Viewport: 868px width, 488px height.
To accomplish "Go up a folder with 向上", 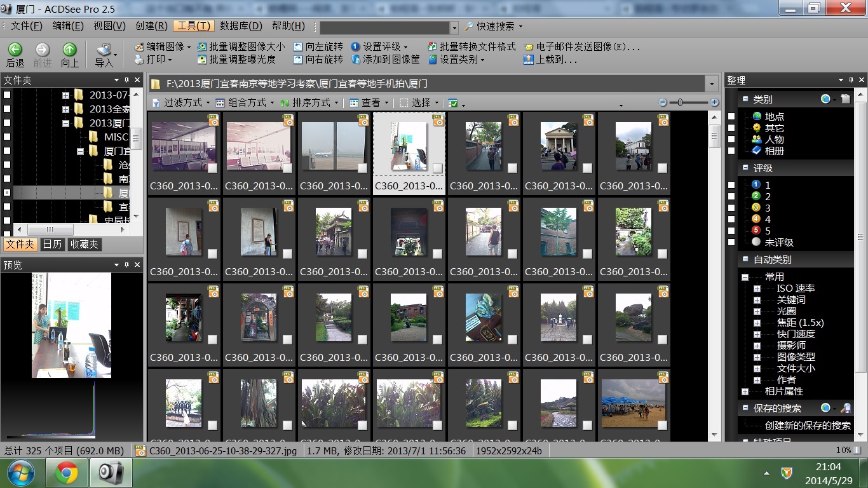I will tap(70, 55).
